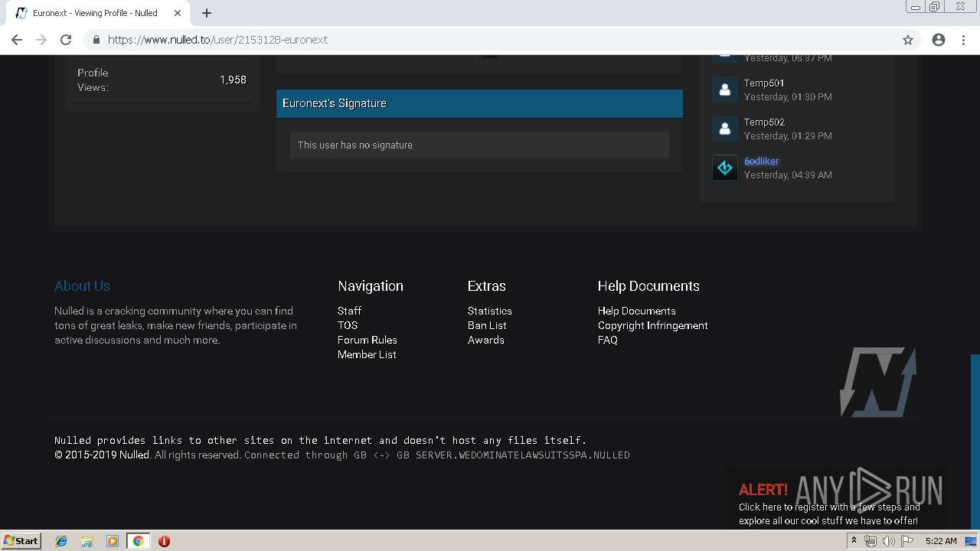This screenshot has width=980, height=551.
Task: Open the Member List link
Action: coord(367,354)
